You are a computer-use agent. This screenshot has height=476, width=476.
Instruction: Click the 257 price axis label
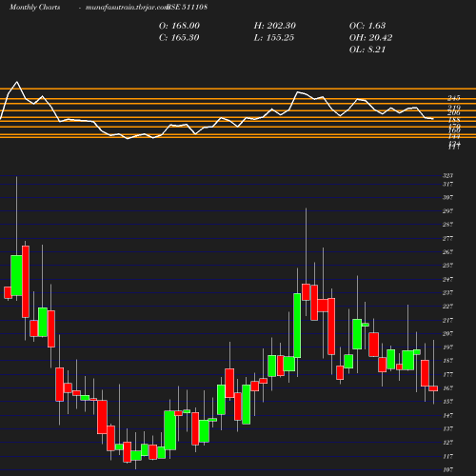pos(447,266)
